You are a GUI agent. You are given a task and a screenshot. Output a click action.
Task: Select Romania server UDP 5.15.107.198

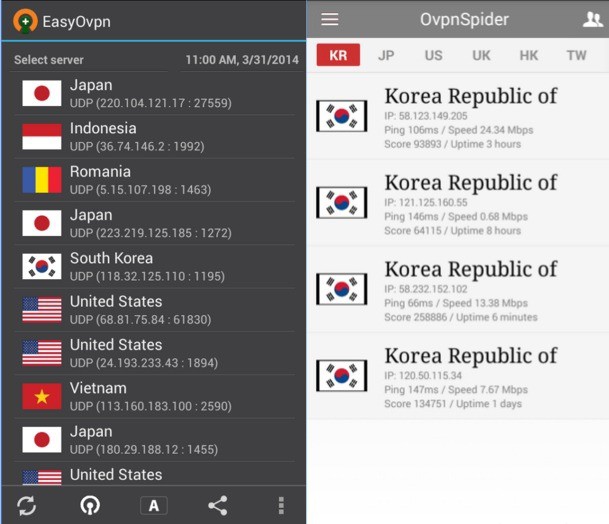tap(154, 180)
